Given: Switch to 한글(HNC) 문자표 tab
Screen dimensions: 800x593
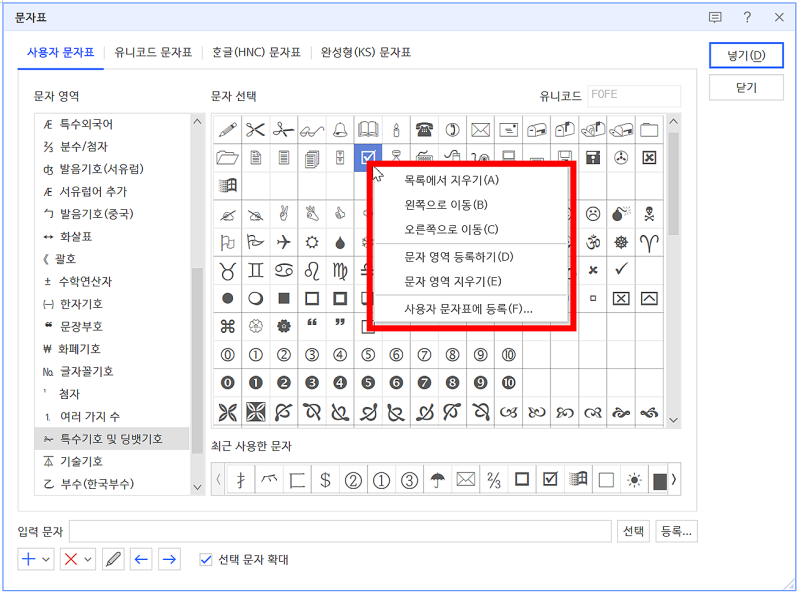Looking at the screenshot, I should [x=256, y=53].
